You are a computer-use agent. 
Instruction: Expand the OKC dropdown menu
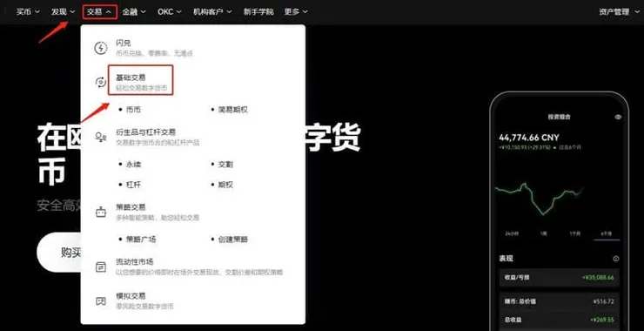170,12
